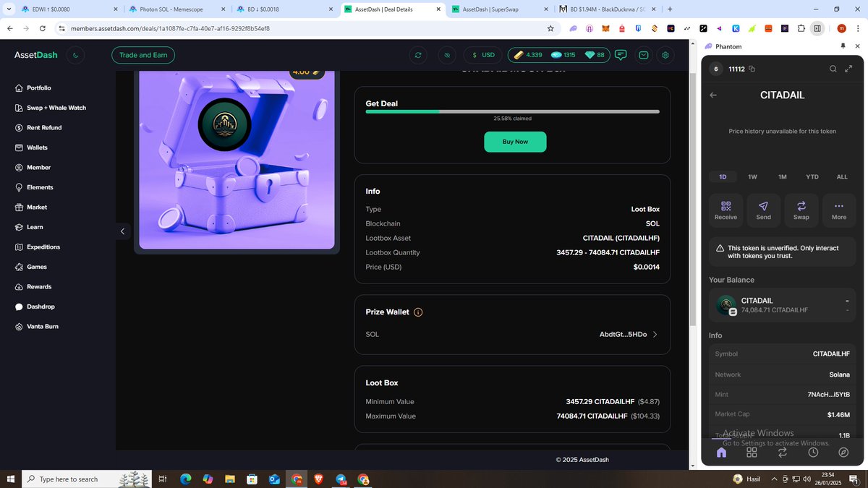The width and height of the screenshot is (868, 488).
Task: Open Phantom collectibles grid tab
Action: [752, 453]
